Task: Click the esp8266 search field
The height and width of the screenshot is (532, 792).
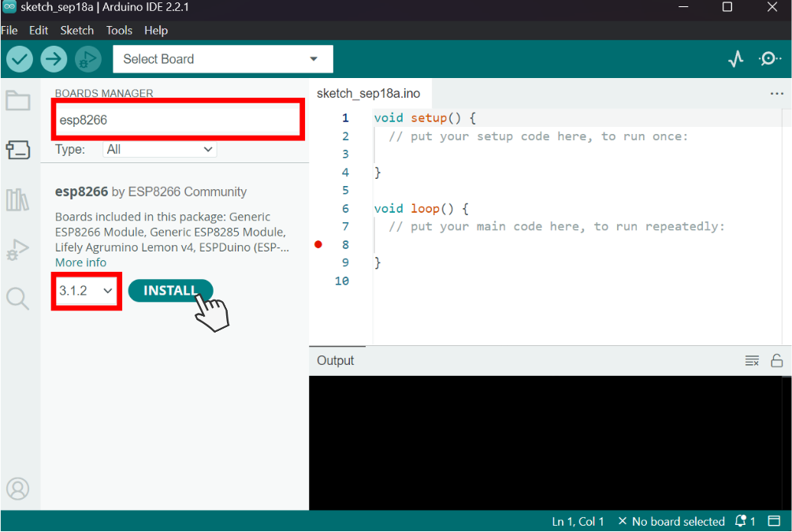Action: coord(177,119)
